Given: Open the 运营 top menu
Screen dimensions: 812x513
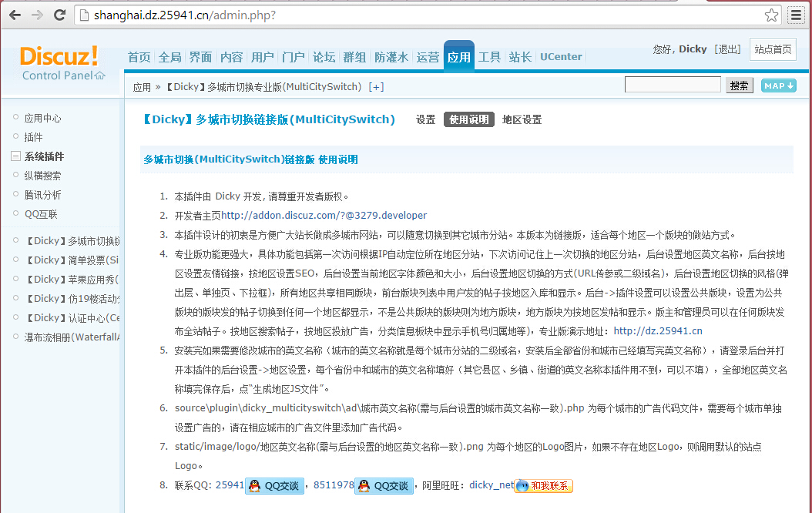Looking at the screenshot, I should (428, 57).
